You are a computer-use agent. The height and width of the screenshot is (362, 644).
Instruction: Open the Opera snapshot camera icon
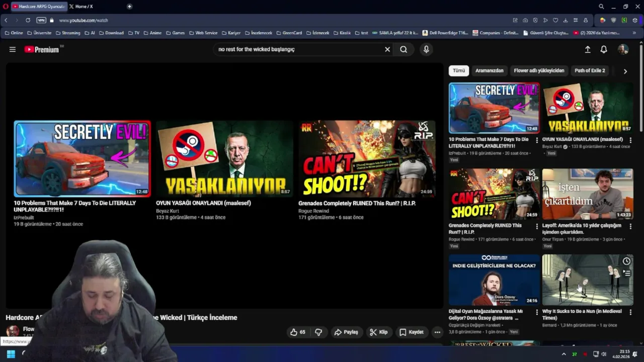525,20
